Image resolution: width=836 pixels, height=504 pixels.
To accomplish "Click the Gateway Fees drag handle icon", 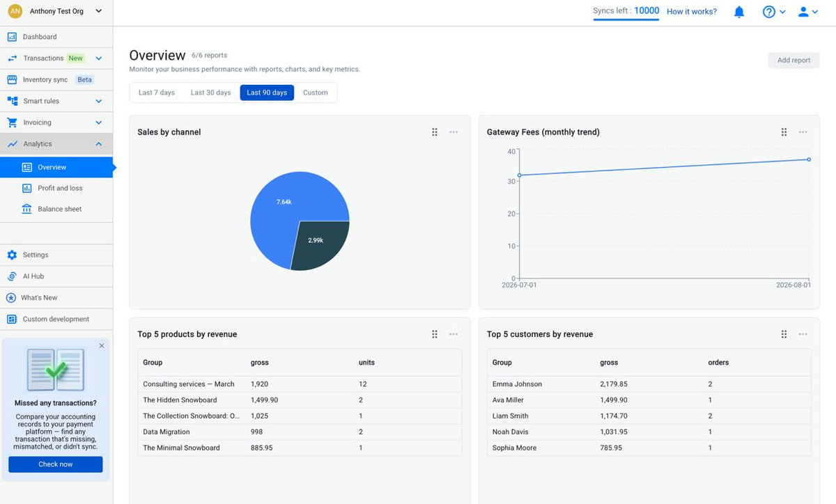I will [784, 132].
